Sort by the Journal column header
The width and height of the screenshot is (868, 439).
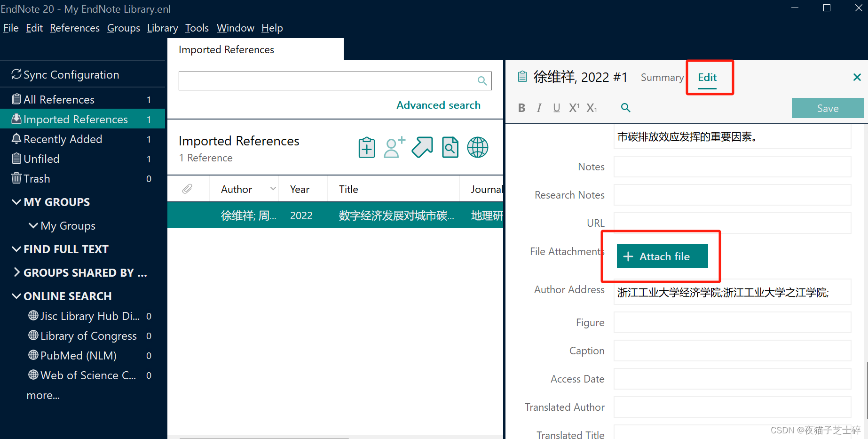[x=487, y=189]
